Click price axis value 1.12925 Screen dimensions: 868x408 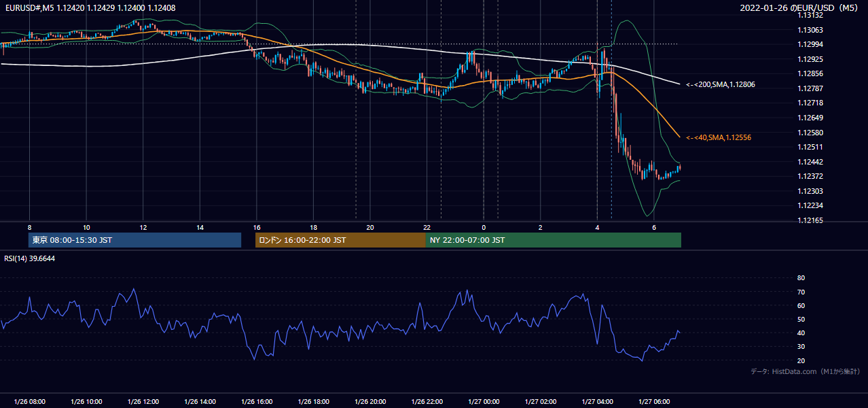pyautogui.click(x=811, y=59)
